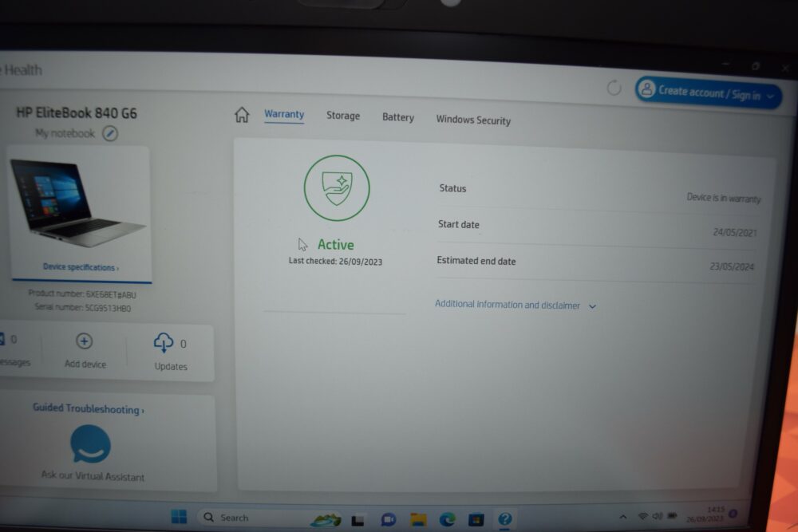
Task: Click the My notebook name text
Action: [65, 133]
